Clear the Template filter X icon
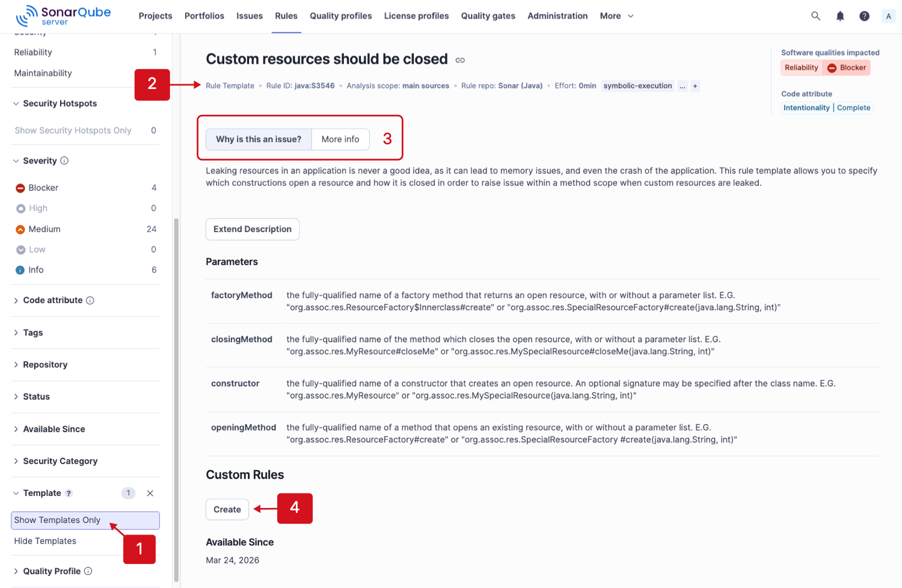Viewport: 902px width, 588px height. point(150,493)
